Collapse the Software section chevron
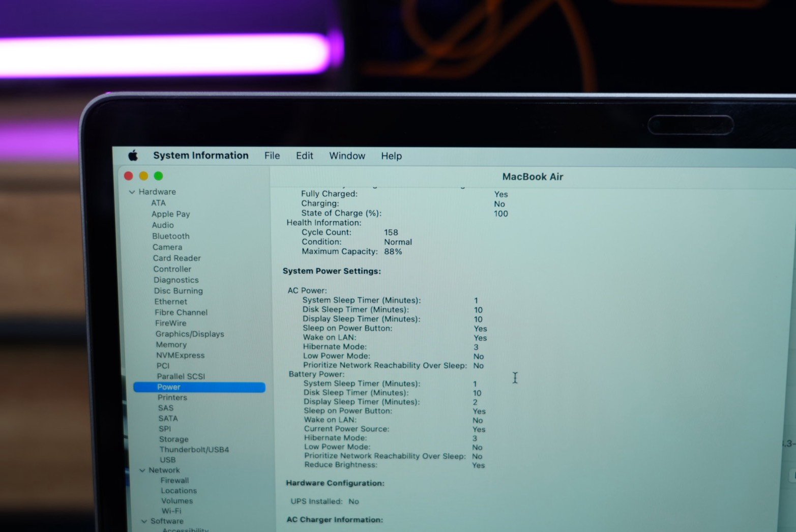The width and height of the screenshot is (796, 532). (x=144, y=521)
